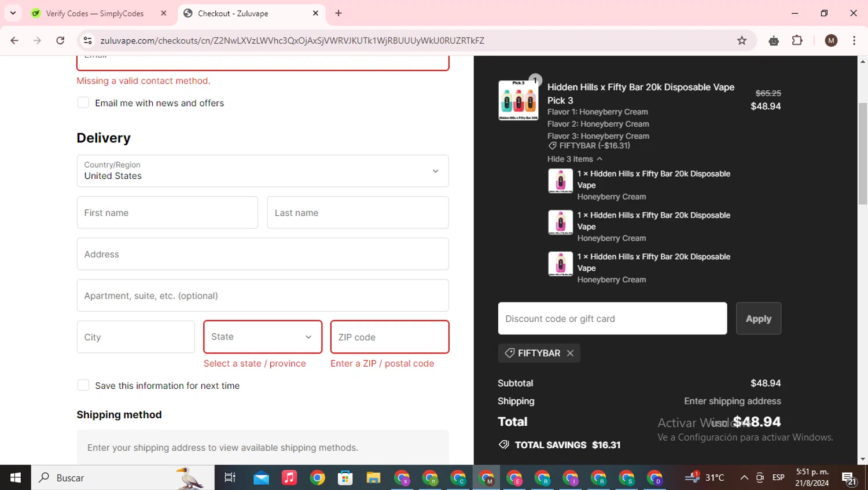Switch to Chrome profile badged D on taskbar
The height and width of the screenshot is (490, 868).
click(x=655, y=477)
